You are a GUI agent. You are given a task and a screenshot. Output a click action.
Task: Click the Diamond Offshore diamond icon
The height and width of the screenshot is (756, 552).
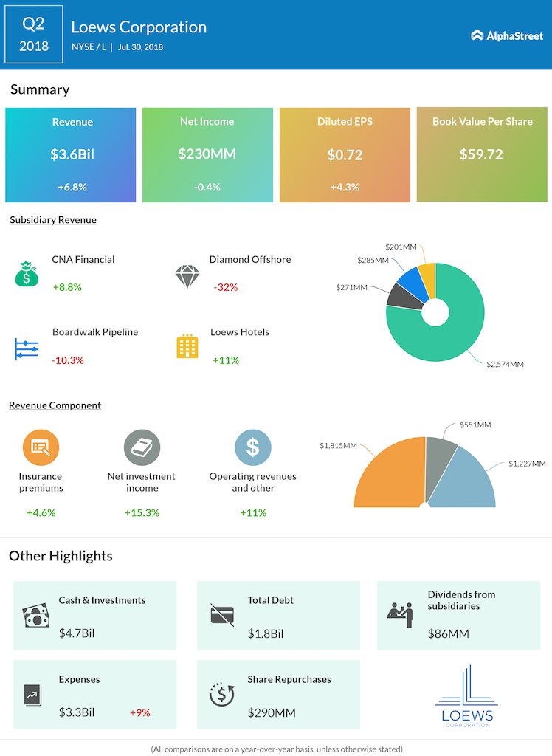click(187, 276)
